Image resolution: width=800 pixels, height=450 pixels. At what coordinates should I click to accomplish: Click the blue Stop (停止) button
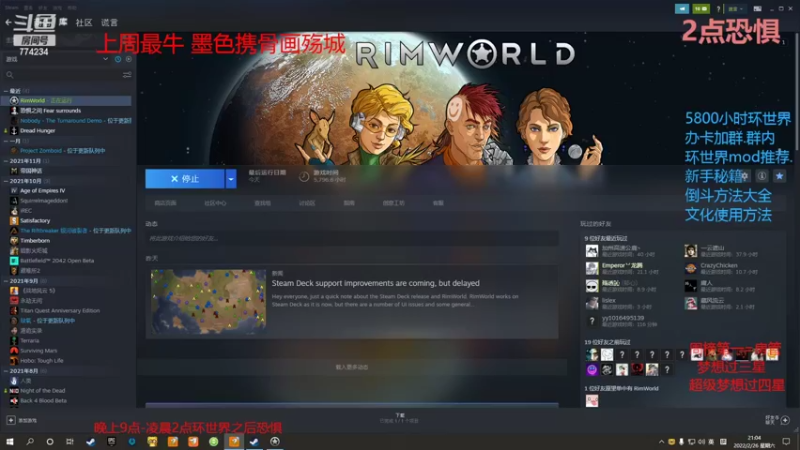tap(185, 179)
